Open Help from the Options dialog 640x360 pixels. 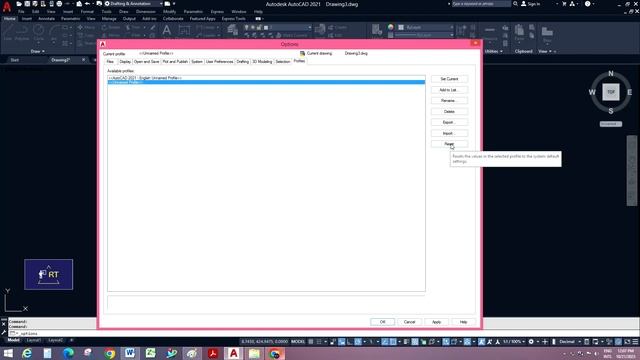click(463, 322)
